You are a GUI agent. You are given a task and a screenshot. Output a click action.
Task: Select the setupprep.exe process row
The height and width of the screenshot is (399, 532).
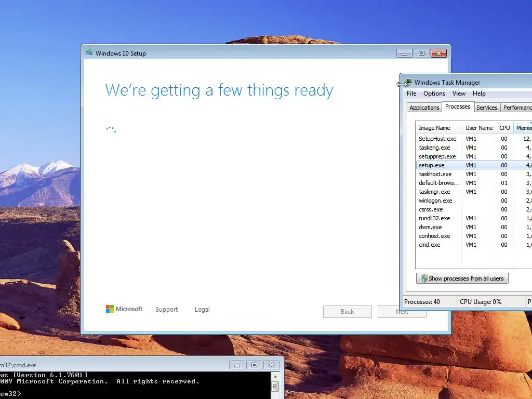[x=474, y=156]
